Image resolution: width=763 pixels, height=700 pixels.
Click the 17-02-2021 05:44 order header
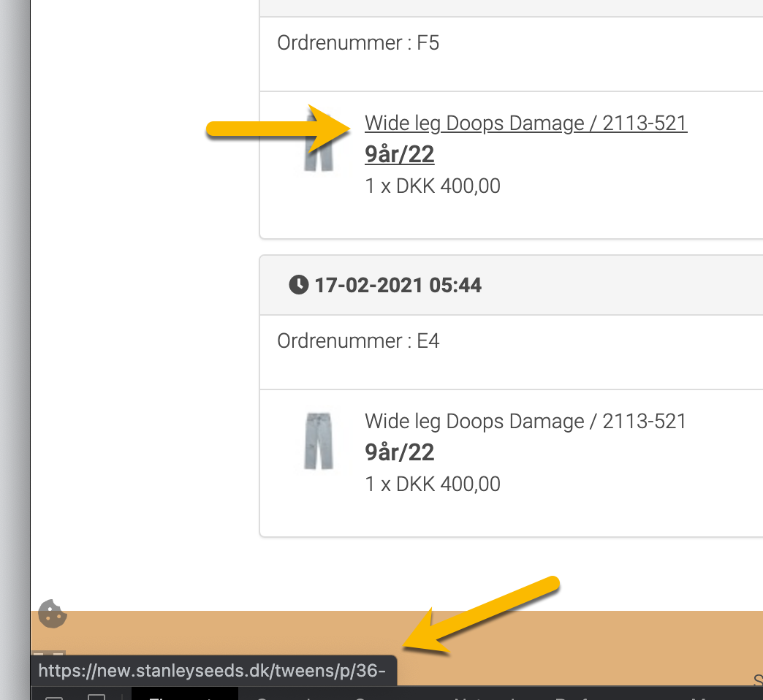[x=511, y=285]
